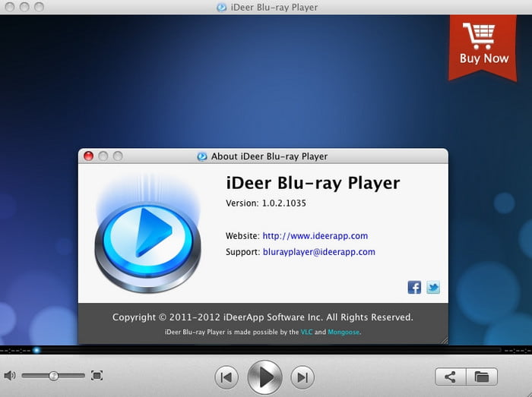Viewport: 532px width, 397px height.
Task: Toggle fullscreen mode icon
Action: [x=97, y=375]
